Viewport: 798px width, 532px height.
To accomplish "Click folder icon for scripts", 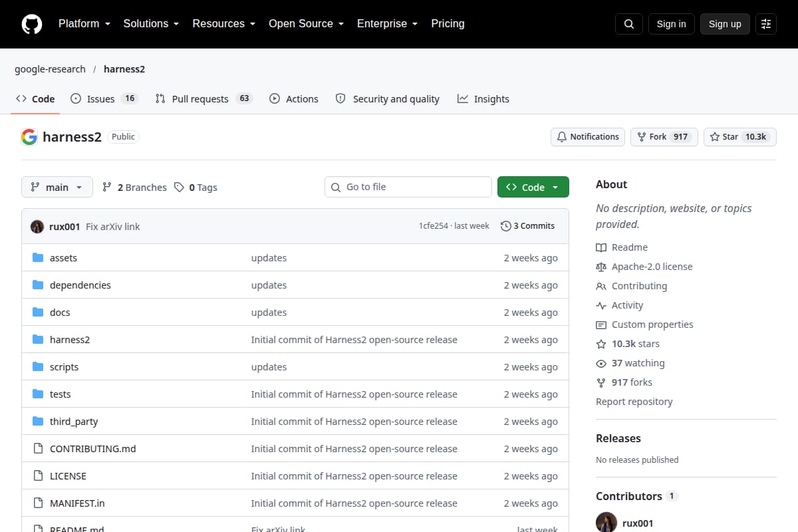I will pyautogui.click(x=38, y=367).
